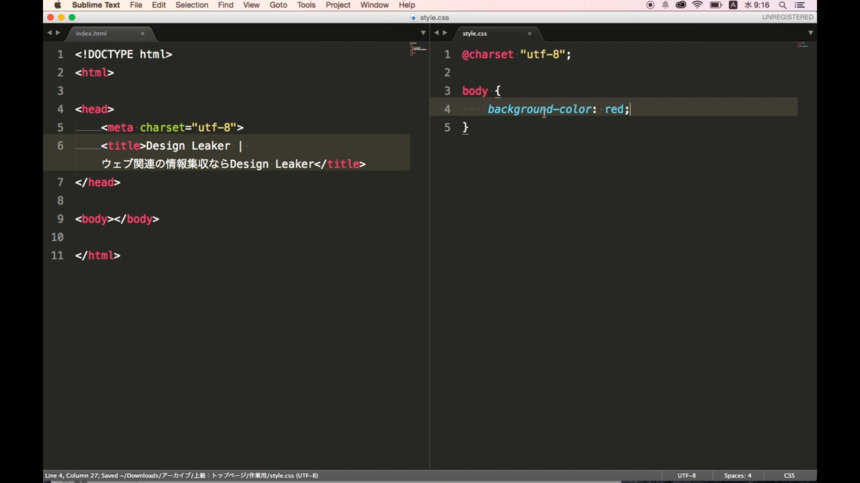
Task: Go to previous tab in left pane
Action: (49, 33)
